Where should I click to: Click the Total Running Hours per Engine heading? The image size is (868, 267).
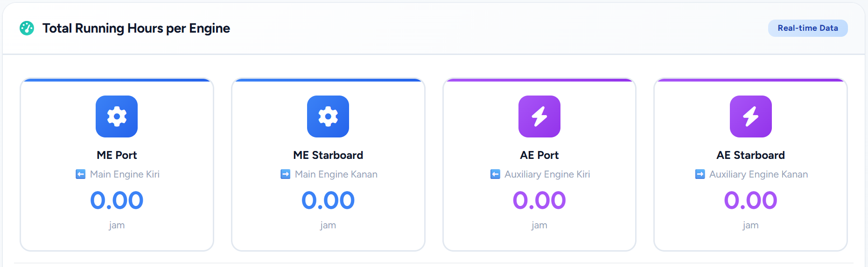(136, 28)
